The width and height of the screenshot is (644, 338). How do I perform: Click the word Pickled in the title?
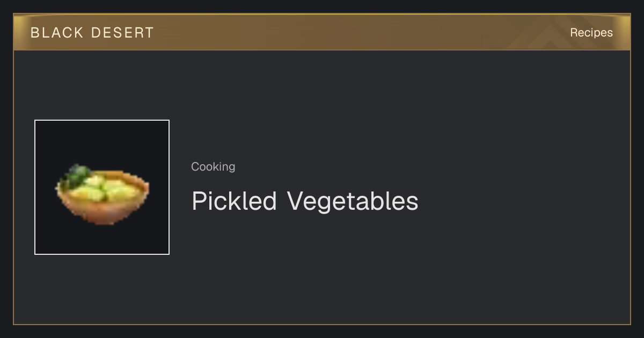pyautogui.click(x=235, y=201)
